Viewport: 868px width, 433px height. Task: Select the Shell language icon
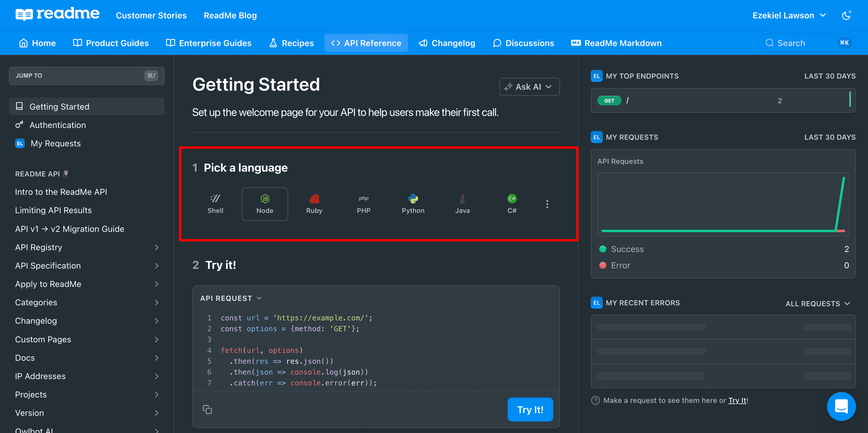[215, 204]
